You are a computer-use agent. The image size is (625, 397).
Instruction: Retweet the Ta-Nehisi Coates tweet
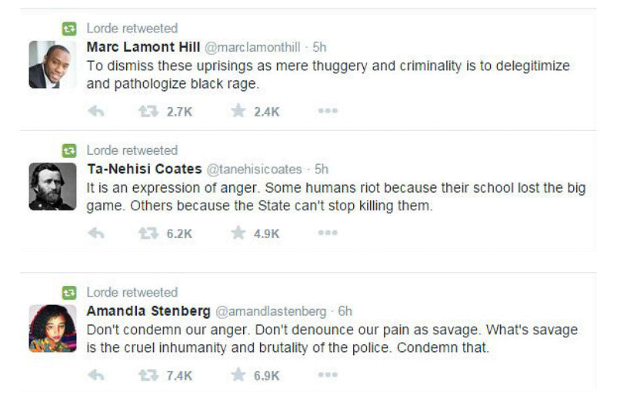coord(148,233)
